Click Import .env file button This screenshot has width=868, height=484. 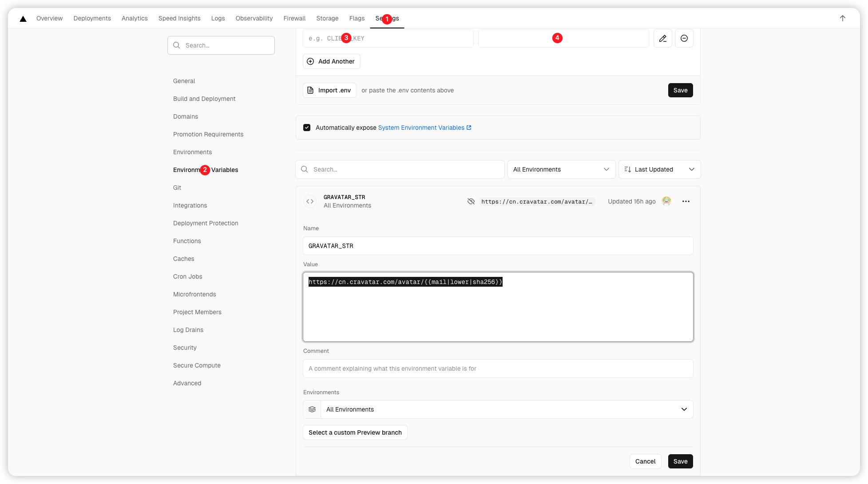tap(329, 90)
